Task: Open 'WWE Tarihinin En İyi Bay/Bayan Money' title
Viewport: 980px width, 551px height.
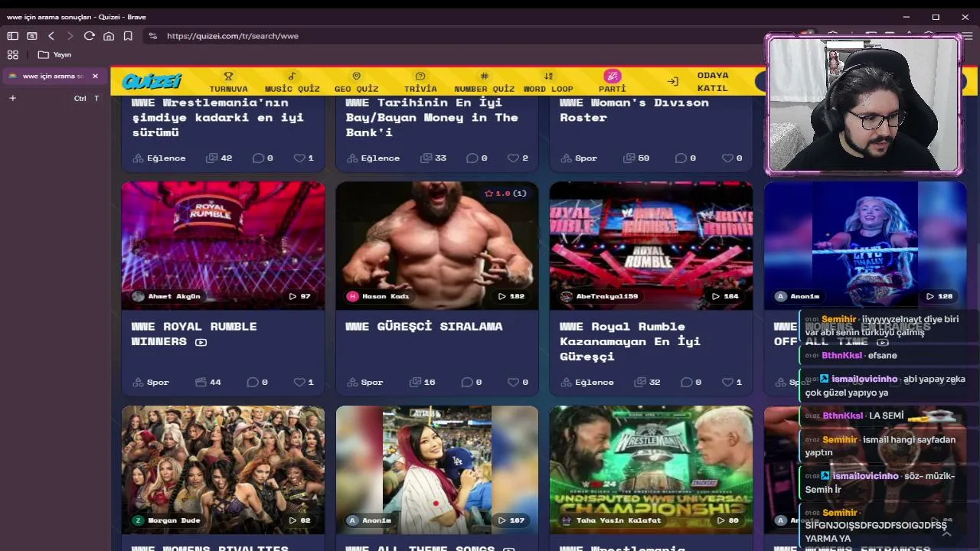Action: tap(432, 117)
